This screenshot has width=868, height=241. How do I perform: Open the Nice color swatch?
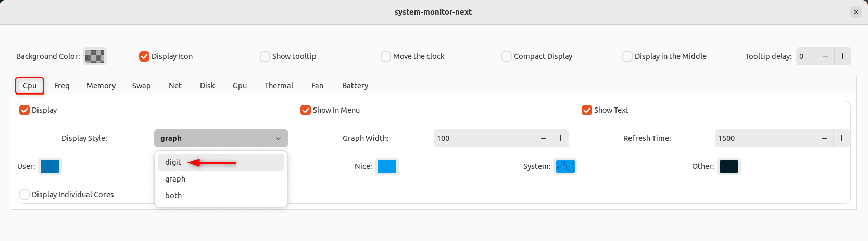[387, 166]
